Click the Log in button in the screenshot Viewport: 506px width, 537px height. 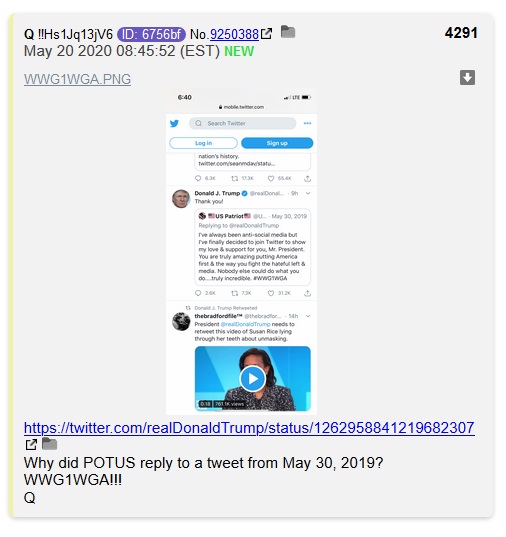click(x=203, y=143)
